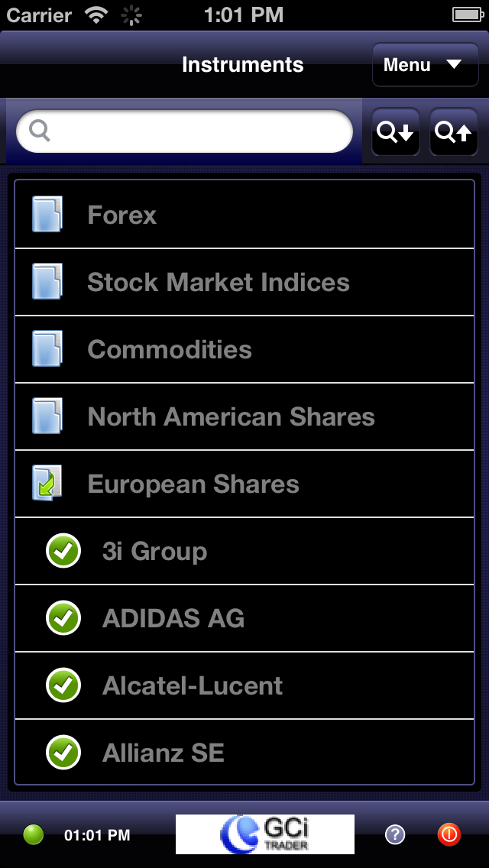The image size is (489, 868).
Task: Tap the GCI Trader logo banner
Action: 265,834
